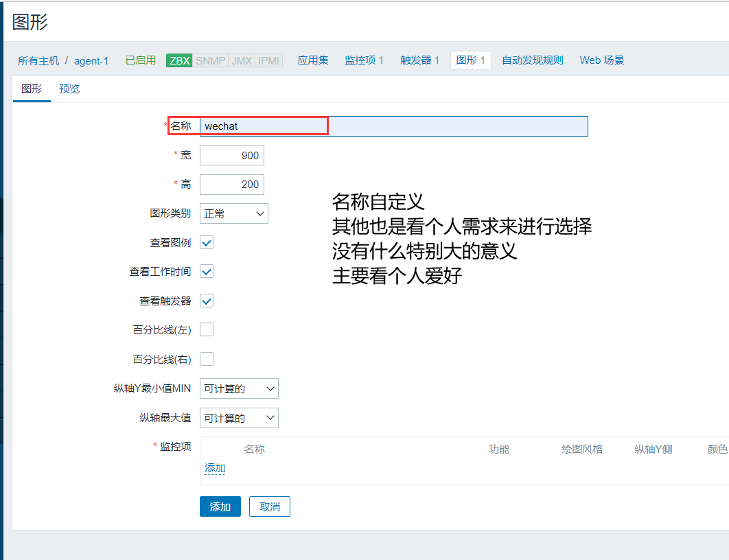This screenshot has width=729, height=560.
Task: Click the green ZBX availability badge
Action: (179, 61)
